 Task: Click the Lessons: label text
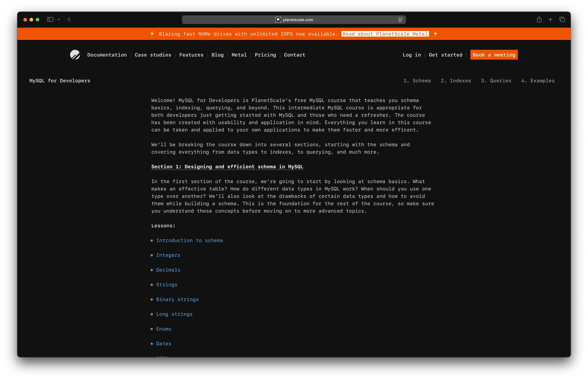point(163,226)
